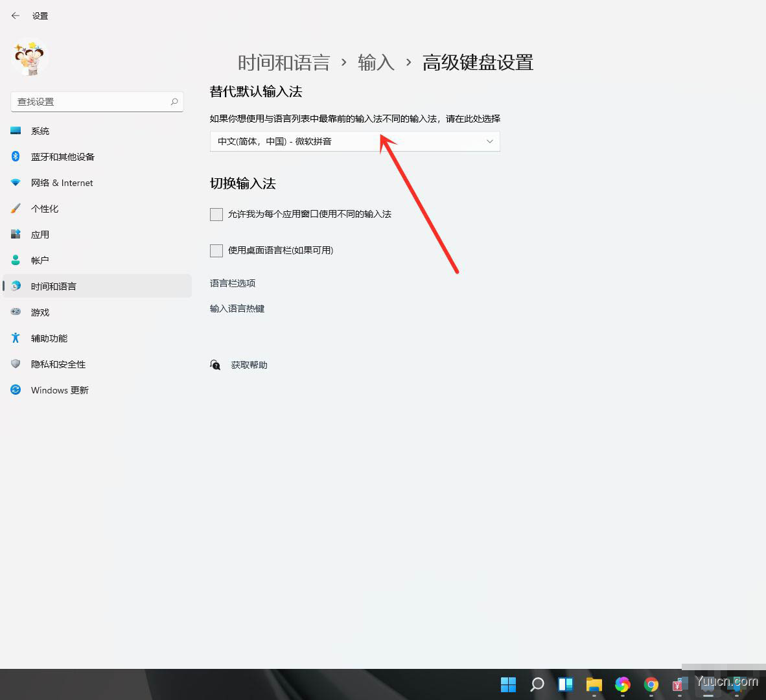Image resolution: width=766 pixels, height=700 pixels.
Task: Open the Widgets panel from the taskbar
Action: pos(566,684)
